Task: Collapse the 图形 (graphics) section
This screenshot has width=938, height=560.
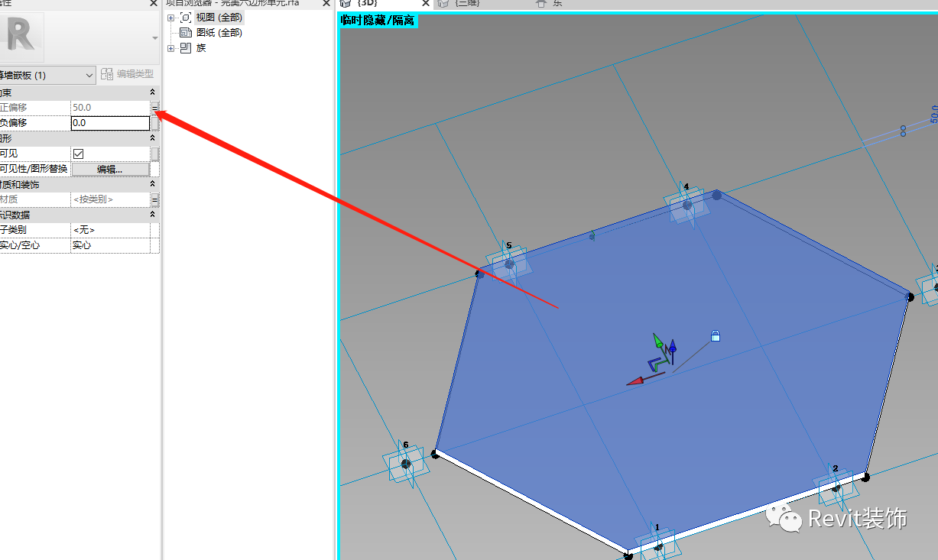Action: (x=152, y=138)
